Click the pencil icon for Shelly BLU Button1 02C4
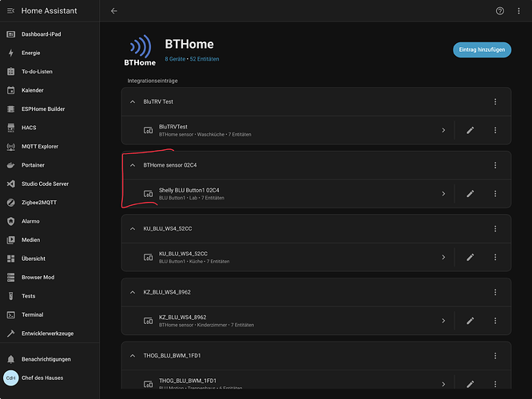 470,194
